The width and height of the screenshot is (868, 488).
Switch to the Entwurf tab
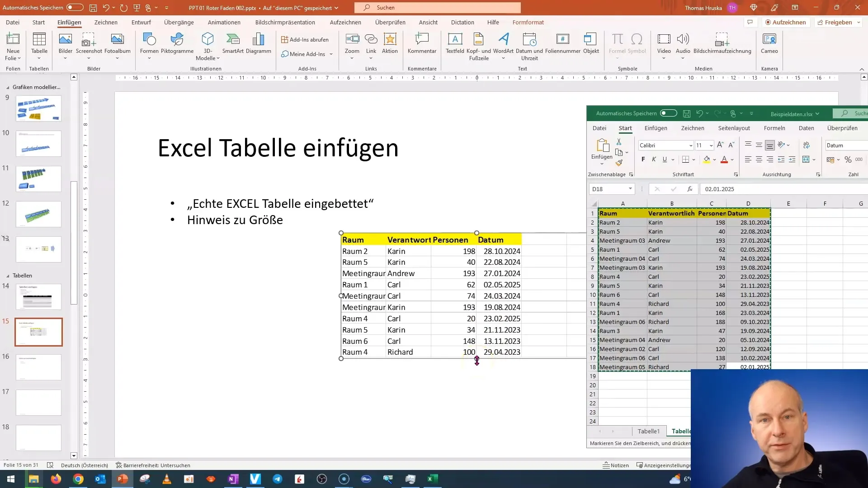141,22
